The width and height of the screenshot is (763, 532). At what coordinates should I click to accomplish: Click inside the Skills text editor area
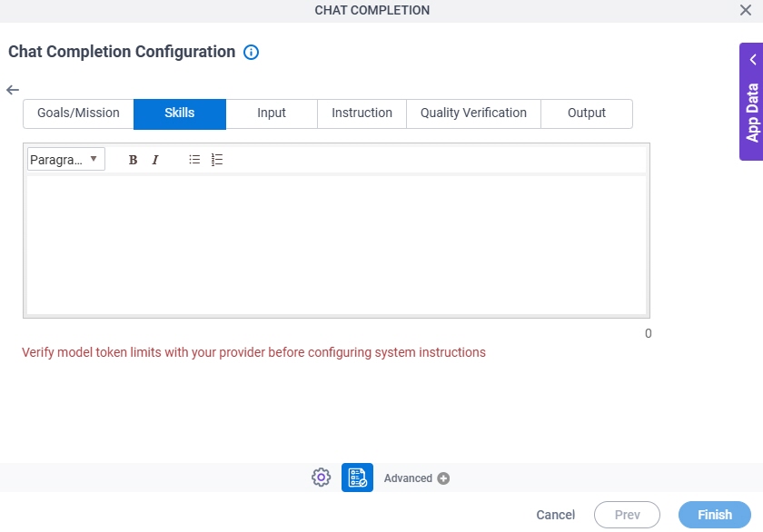coord(336,245)
